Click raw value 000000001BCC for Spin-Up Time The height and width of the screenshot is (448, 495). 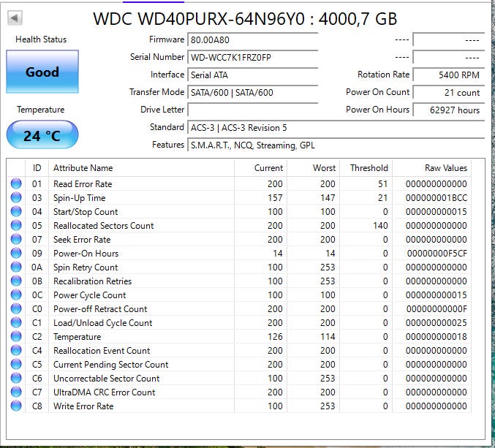(436, 198)
